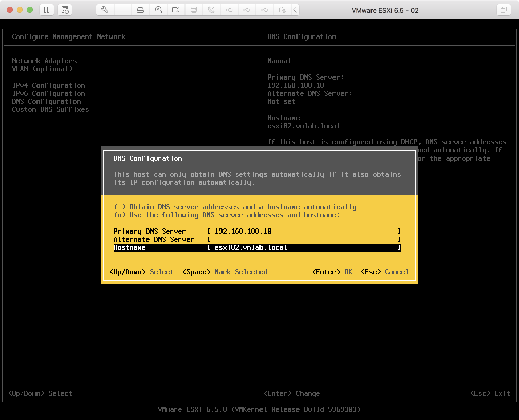This screenshot has width=519, height=420.
Task: Open the shared folders icon
Action: tap(282, 10)
